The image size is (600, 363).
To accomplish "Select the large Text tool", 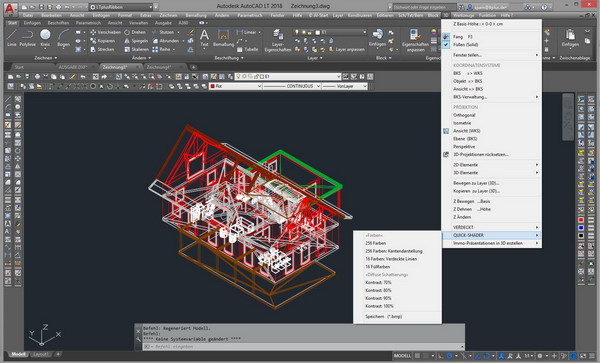I will [204, 38].
